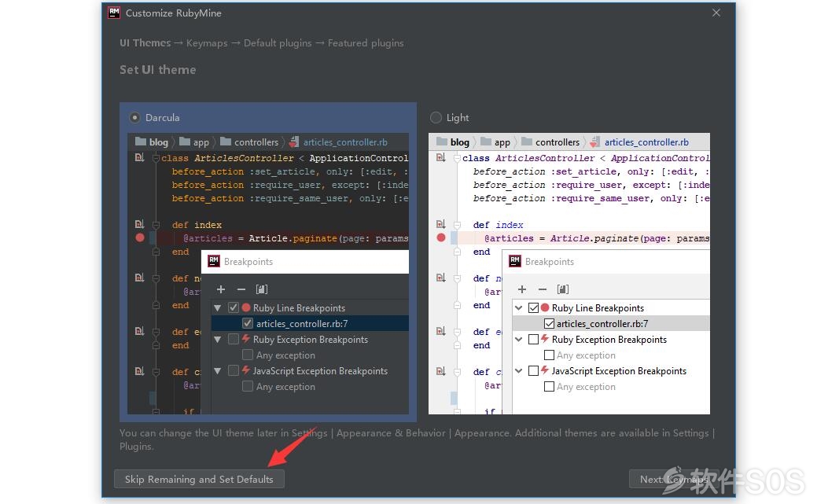Click class line gutter marker in Darcula editor
817x504 pixels.
[x=140, y=157]
